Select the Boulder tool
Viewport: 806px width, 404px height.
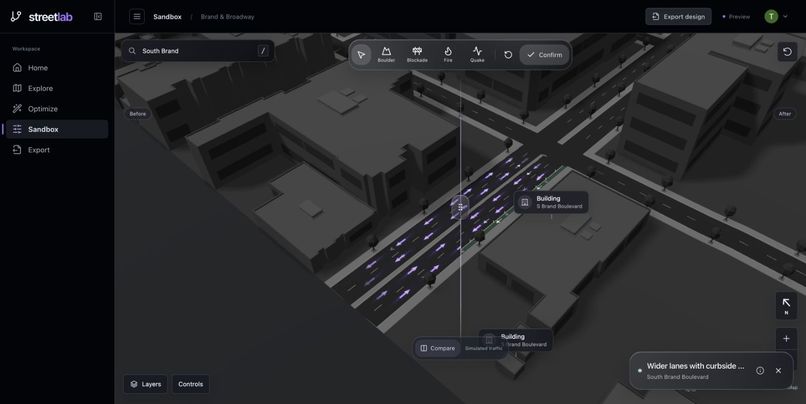[x=386, y=54]
